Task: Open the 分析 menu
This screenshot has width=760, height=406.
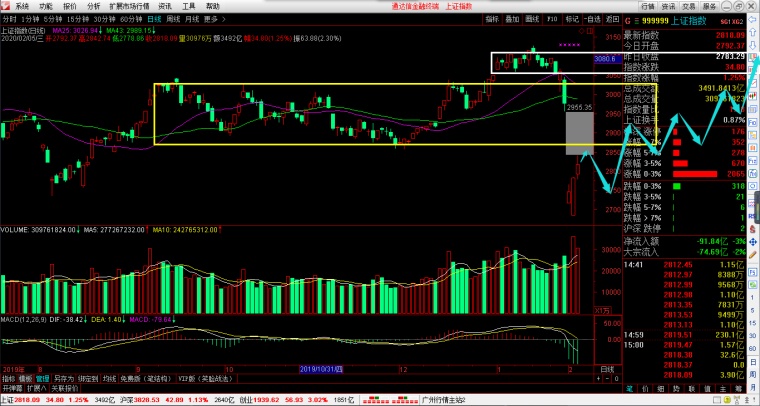Action: pyautogui.click(x=93, y=6)
